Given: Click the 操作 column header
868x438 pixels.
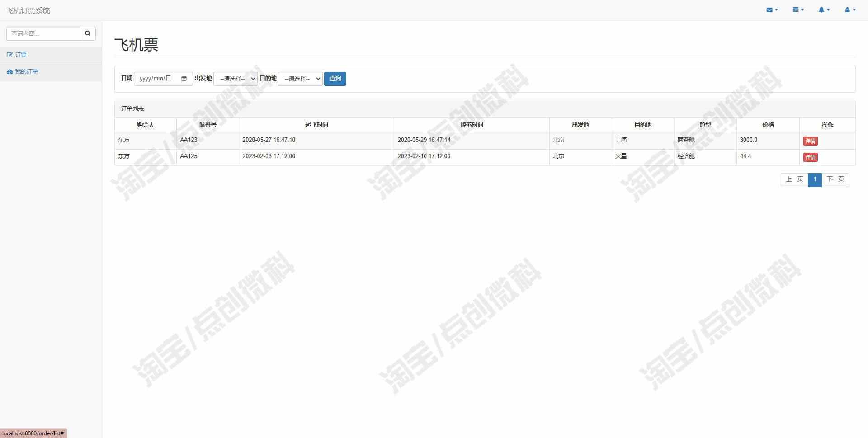Looking at the screenshot, I should point(827,125).
